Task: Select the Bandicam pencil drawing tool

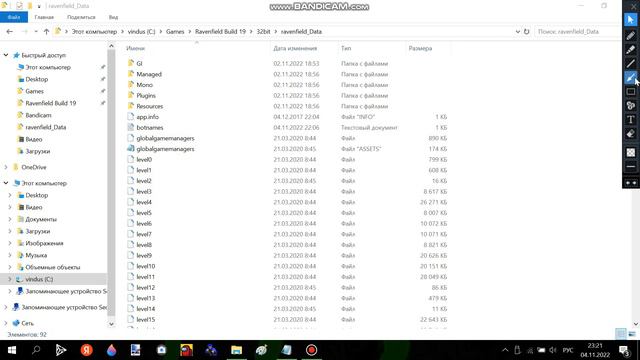Action: click(x=631, y=36)
